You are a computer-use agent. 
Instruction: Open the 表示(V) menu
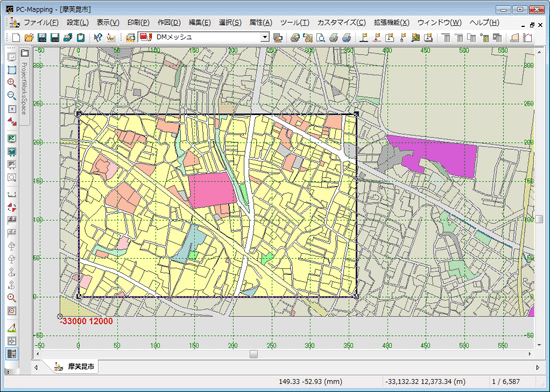(x=108, y=23)
